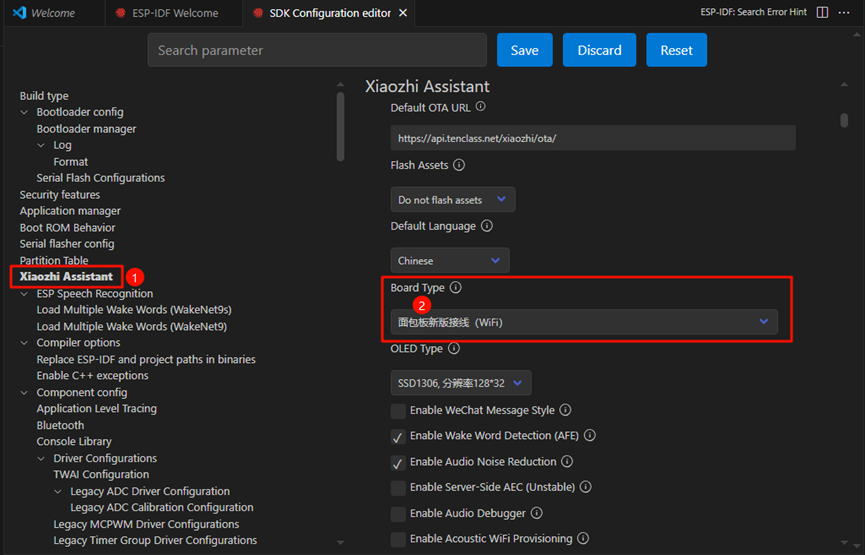Open the Board Type dropdown
865x555 pixels.
coord(584,322)
